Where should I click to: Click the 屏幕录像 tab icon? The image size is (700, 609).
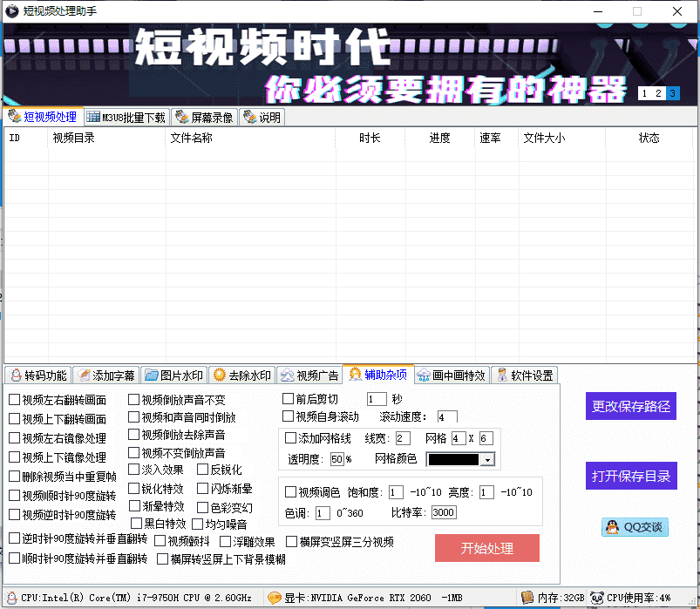pos(181,117)
